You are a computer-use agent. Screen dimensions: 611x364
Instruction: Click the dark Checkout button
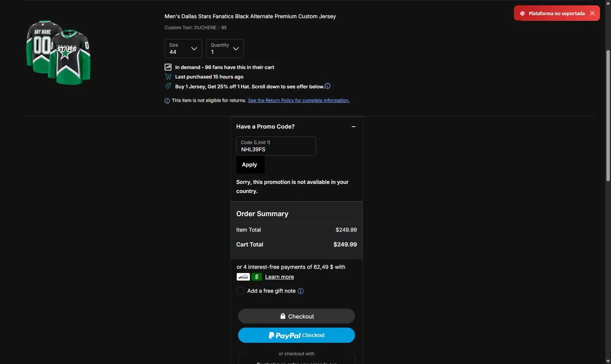pyautogui.click(x=297, y=316)
